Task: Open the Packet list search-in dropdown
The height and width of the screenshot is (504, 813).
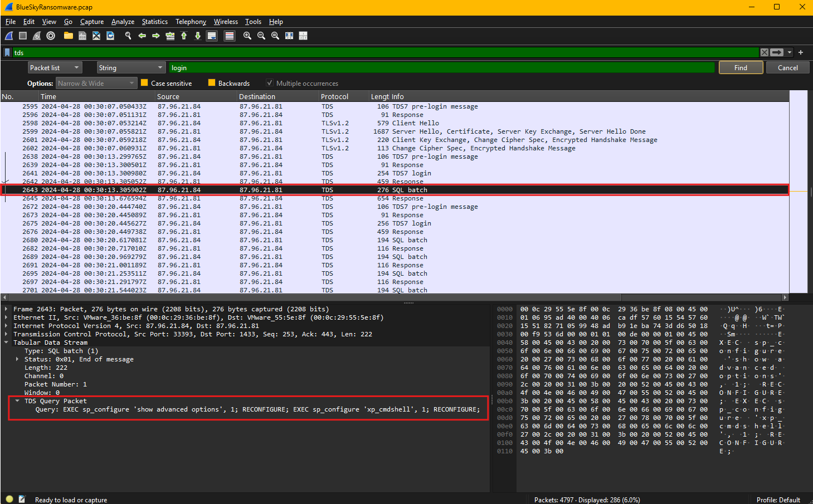Action: [x=55, y=67]
